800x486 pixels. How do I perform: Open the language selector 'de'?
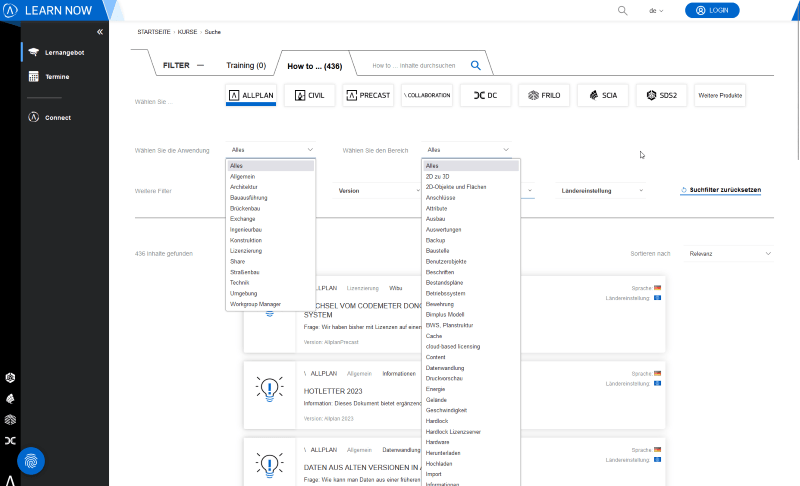click(x=657, y=10)
